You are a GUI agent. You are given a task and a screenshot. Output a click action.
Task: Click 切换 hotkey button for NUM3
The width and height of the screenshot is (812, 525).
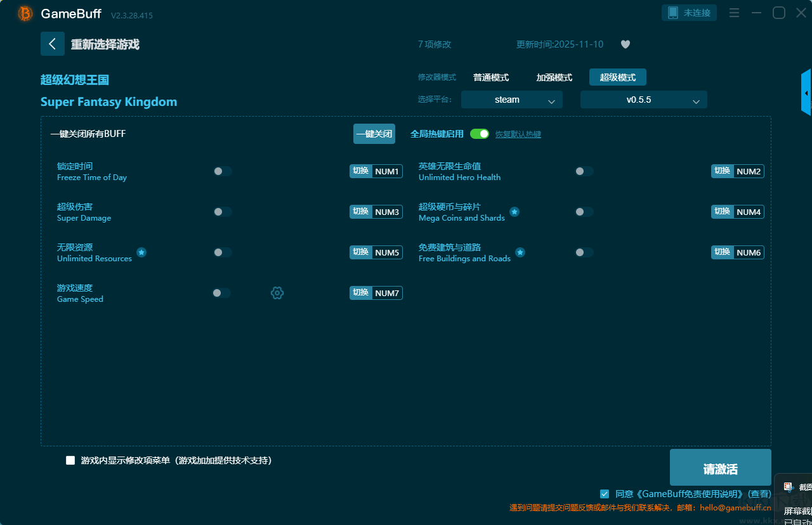point(361,212)
